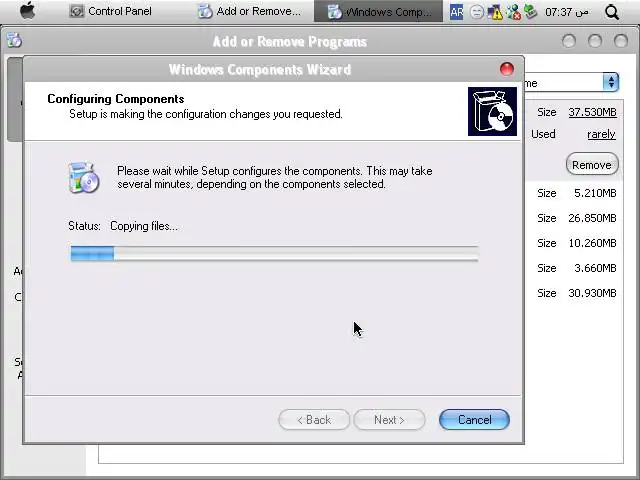640x480 pixels.
Task: Click the taskbar clock showing 07:37
Action: coord(567,12)
